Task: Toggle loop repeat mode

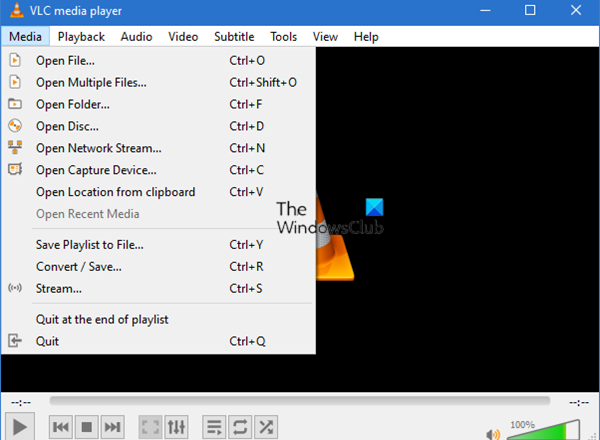Action: click(x=240, y=427)
